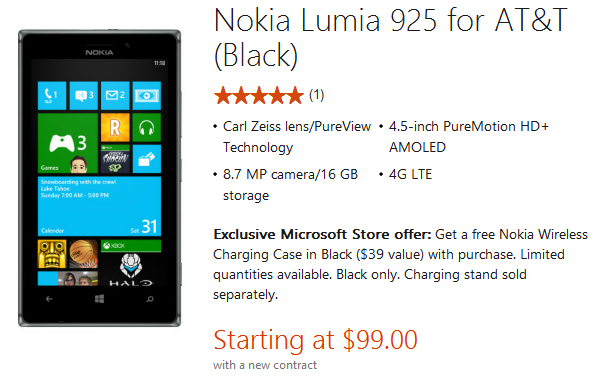Open the green Games Xbox controller tile
The height and width of the screenshot is (379, 599).
pyautogui.click(x=68, y=143)
